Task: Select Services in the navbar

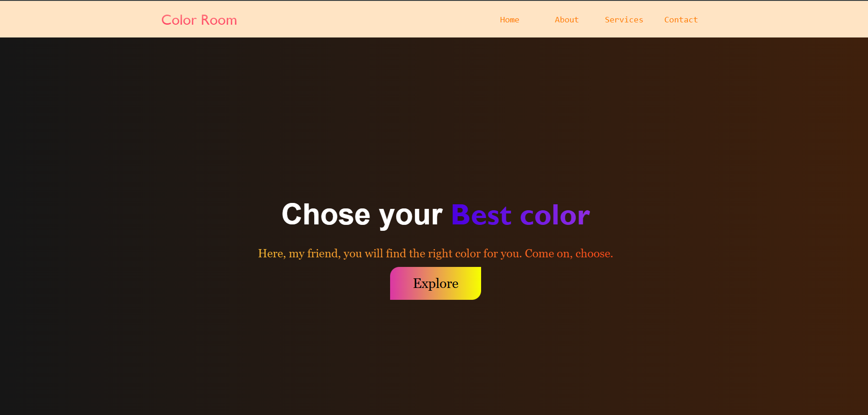Action: pyautogui.click(x=624, y=20)
